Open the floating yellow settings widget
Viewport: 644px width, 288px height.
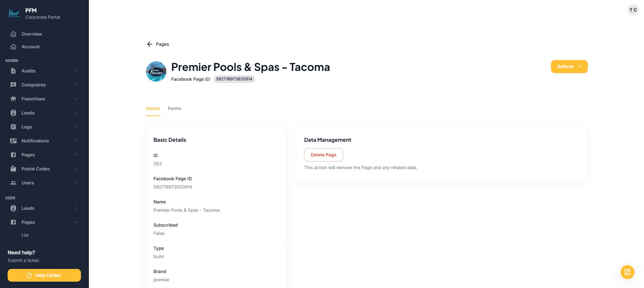click(627, 272)
